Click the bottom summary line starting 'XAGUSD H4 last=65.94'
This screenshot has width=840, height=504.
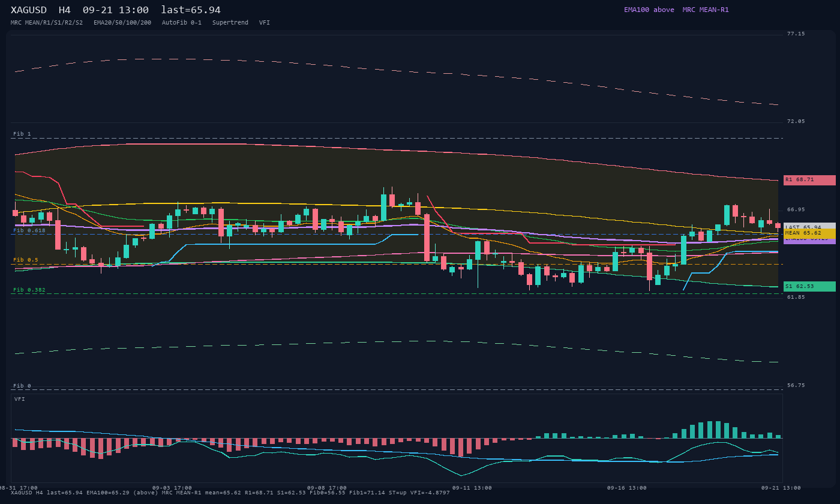(230, 493)
